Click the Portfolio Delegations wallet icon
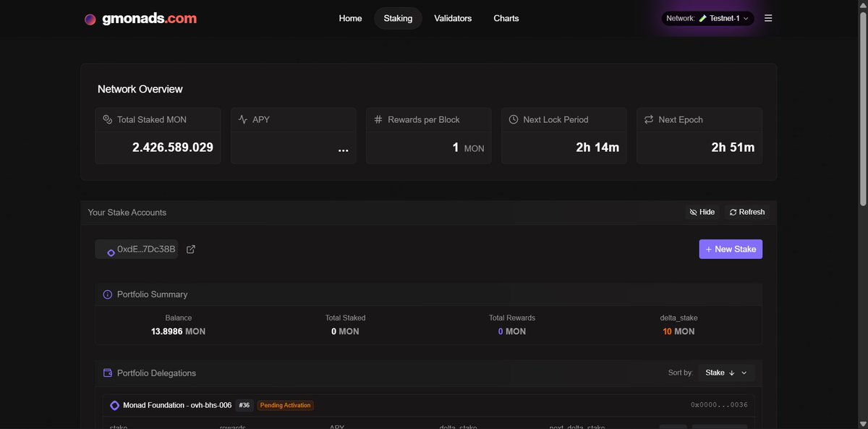The width and height of the screenshot is (868, 429). click(108, 373)
